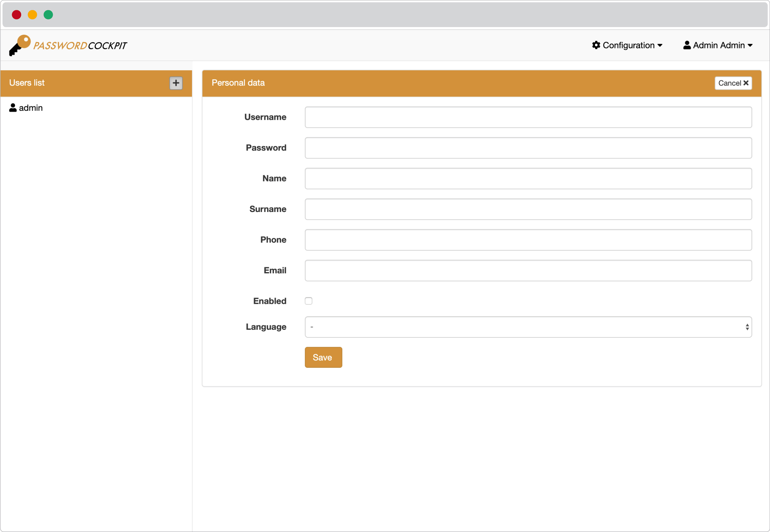Select admin in the users list
Screen dimensions: 770x532
point(31,108)
